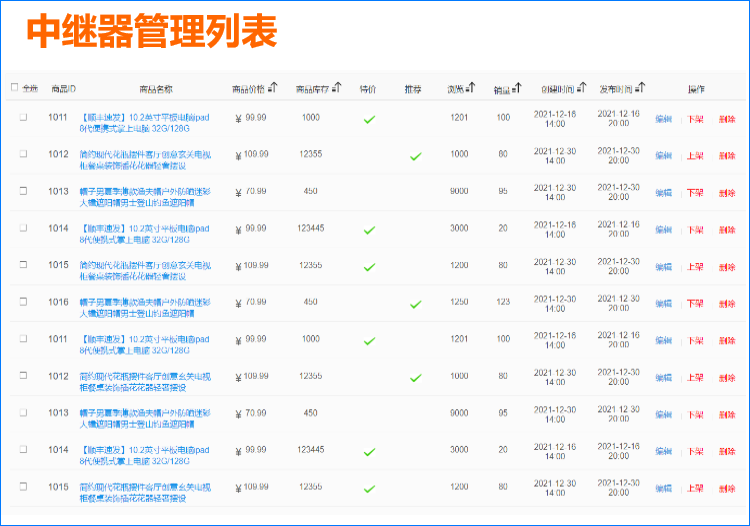This screenshot has width=750, height=526.
Task: Click the 商品库存 sort arrow icon
Action: point(337,88)
